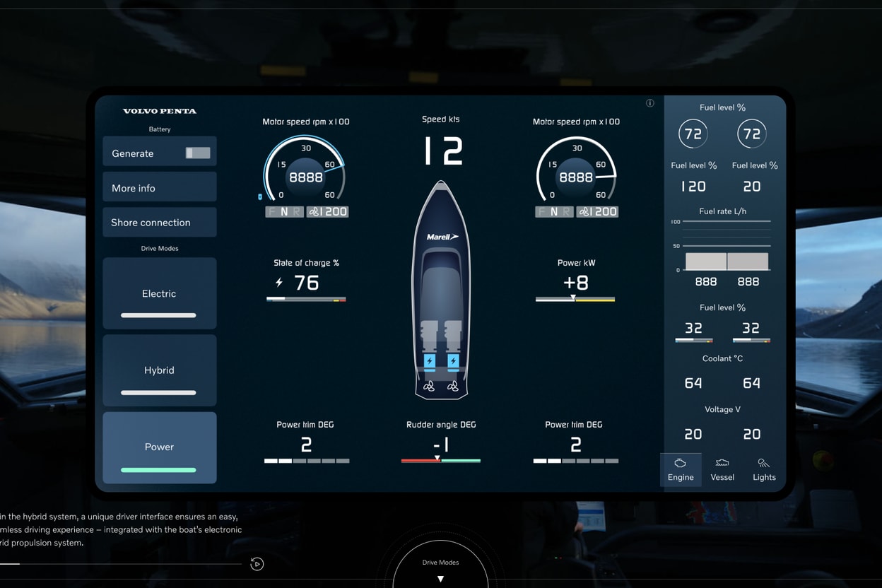
Task: Select Hybrid drive mode
Action: tap(159, 370)
